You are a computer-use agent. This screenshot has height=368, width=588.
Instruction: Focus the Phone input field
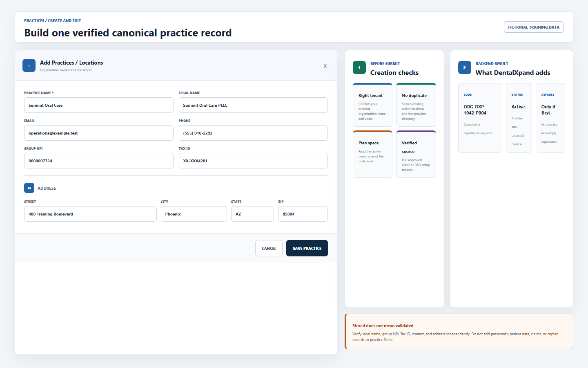pyautogui.click(x=253, y=133)
